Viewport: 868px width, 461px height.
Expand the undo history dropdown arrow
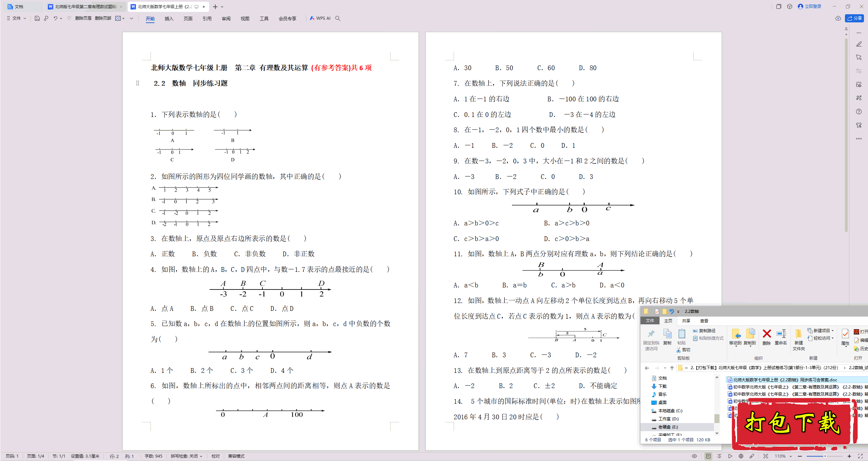click(x=61, y=18)
